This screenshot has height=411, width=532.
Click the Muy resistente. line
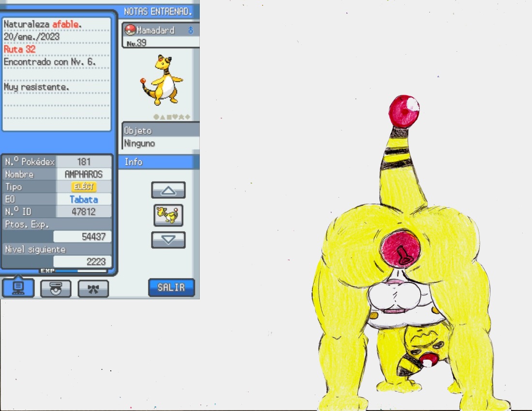(x=36, y=87)
